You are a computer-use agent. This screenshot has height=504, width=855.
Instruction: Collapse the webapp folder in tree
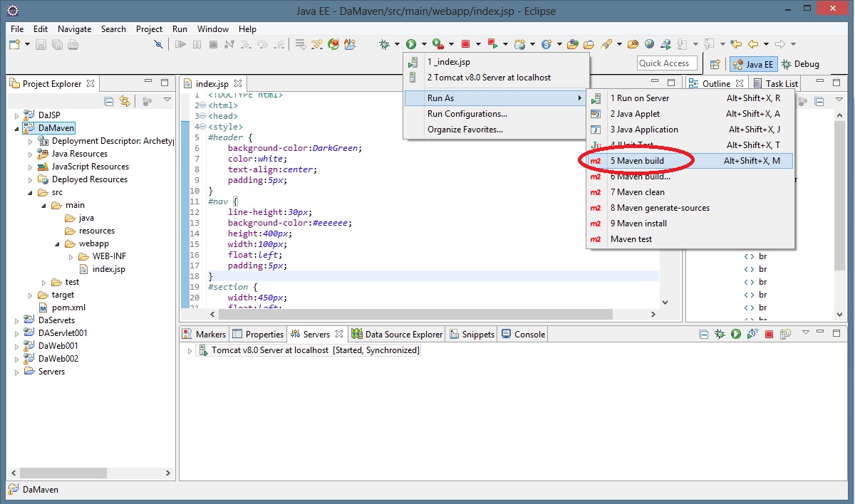tap(58, 243)
